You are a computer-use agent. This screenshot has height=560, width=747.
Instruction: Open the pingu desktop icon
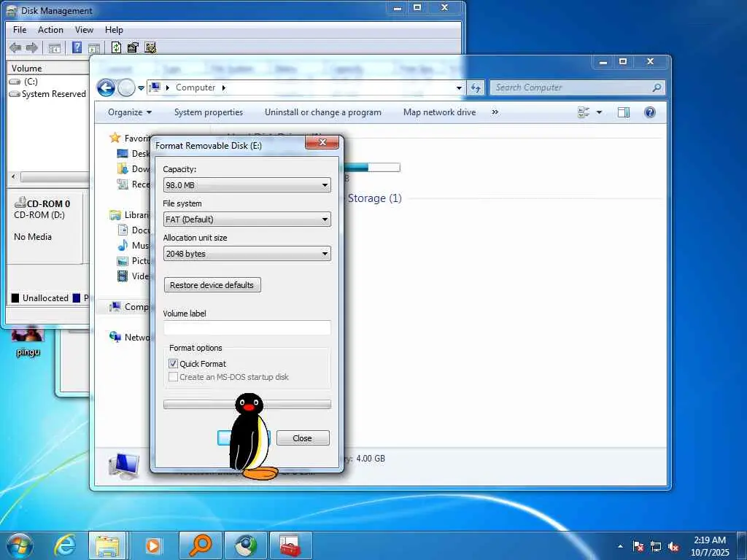(28, 342)
